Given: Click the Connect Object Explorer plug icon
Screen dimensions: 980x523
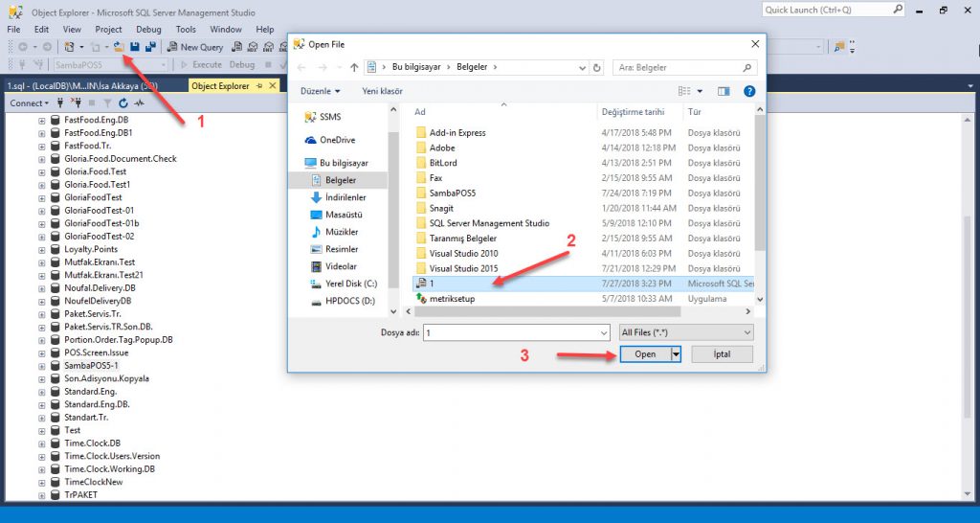Looking at the screenshot, I should click(x=60, y=103).
